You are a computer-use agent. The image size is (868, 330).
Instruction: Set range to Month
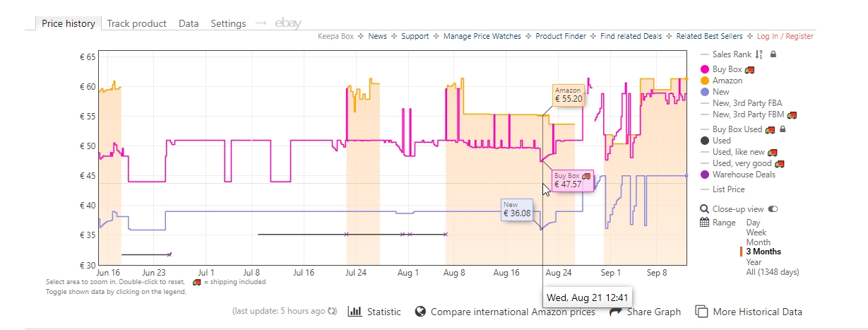759,242
